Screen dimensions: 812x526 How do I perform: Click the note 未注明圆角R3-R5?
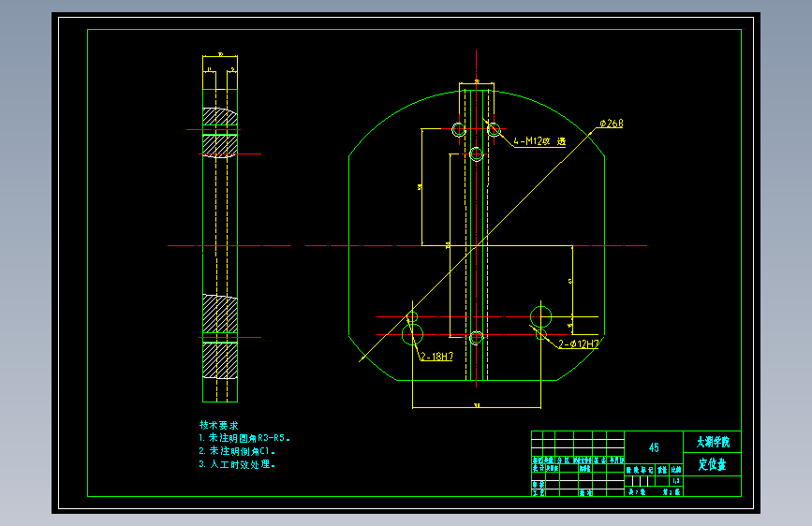(244, 438)
